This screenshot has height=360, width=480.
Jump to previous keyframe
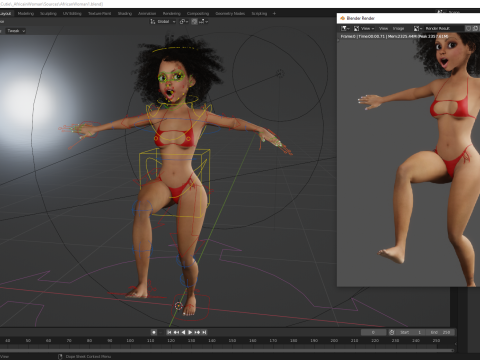(176, 332)
